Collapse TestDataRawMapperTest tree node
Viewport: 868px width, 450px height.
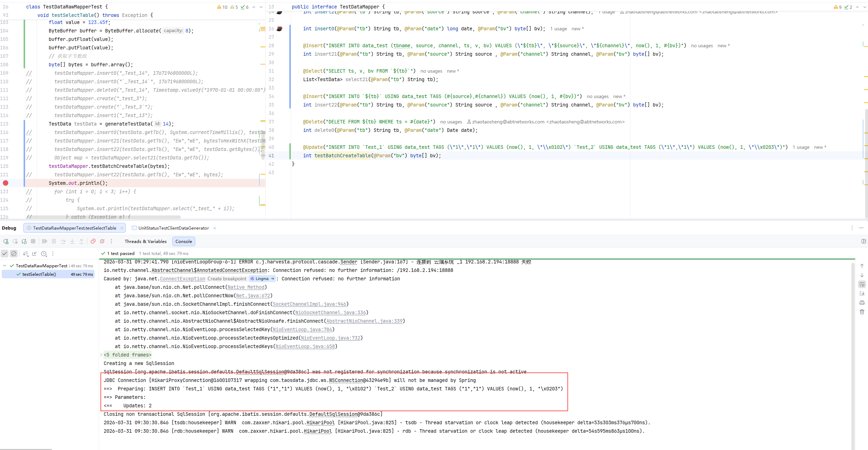tap(5, 266)
